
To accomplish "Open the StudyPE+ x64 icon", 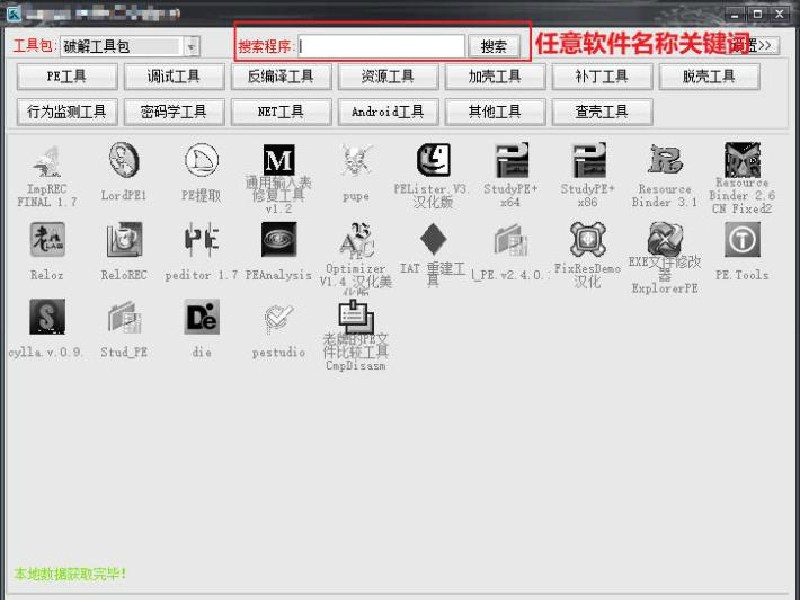I will click(512, 160).
